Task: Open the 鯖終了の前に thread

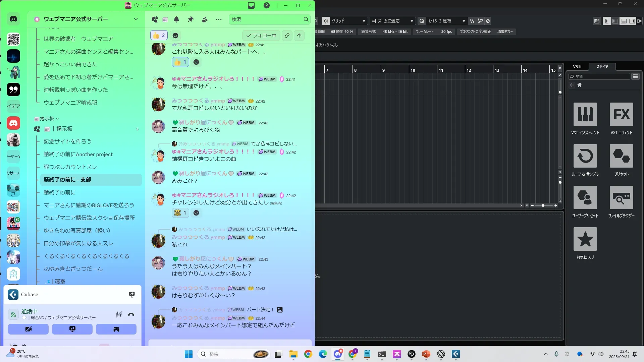Action: point(60,192)
